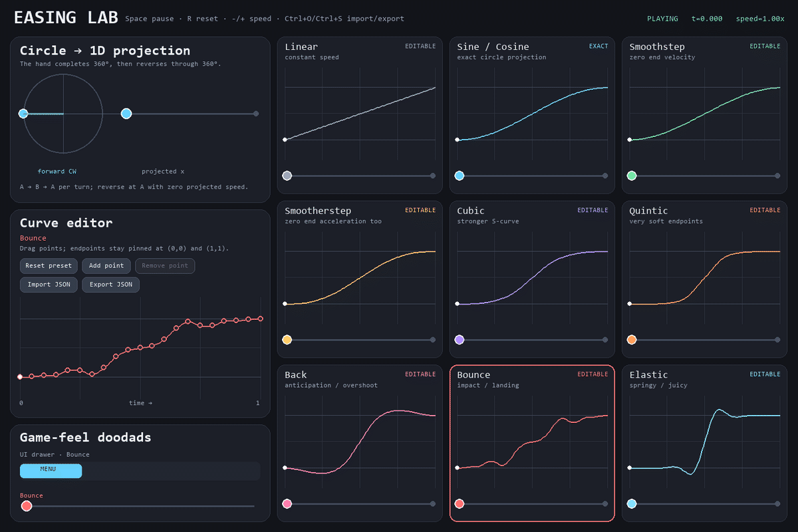
Task: Click the EDITABLE badge on Cubic card
Action: (593, 210)
